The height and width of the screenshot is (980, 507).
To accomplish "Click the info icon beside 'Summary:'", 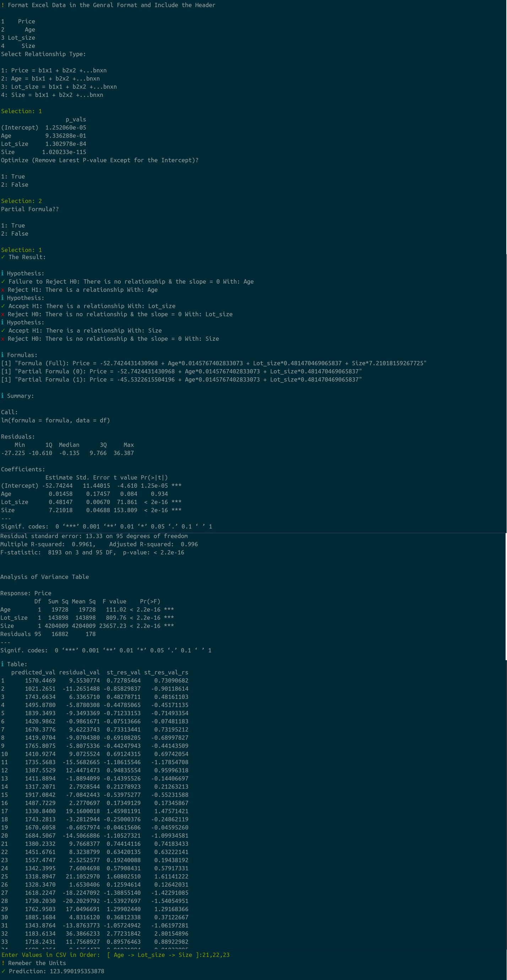I will click(3, 396).
